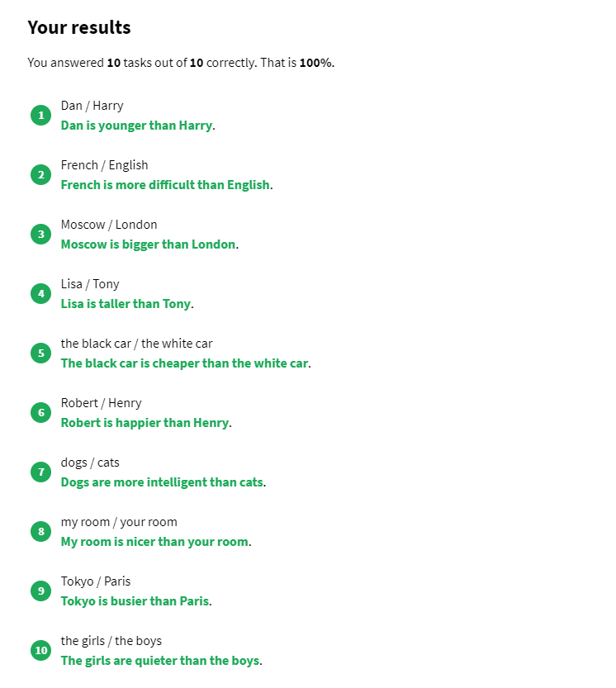Click the green number 9 badge

[41, 591]
